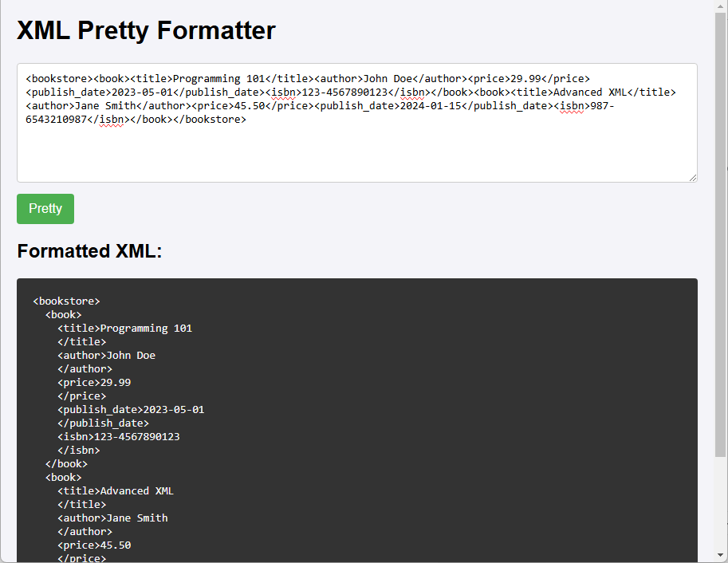Click the first closing </book> output line

click(x=66, y=463)
